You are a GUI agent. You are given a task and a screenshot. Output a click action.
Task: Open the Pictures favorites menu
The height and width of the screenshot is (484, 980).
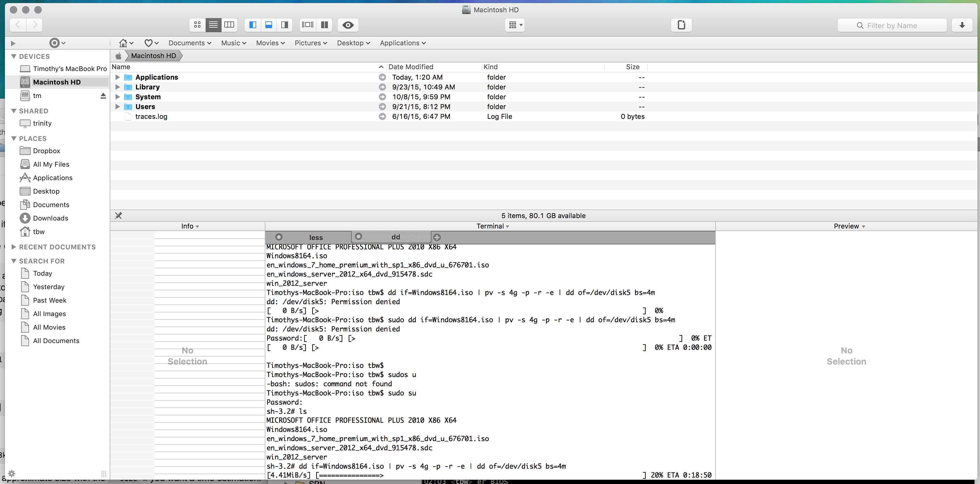pos(311,43)
